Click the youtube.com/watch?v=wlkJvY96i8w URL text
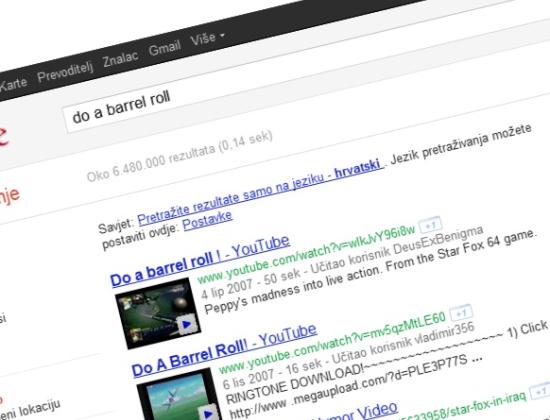This screenshot has height=420, width=550. tap(306, 254)
